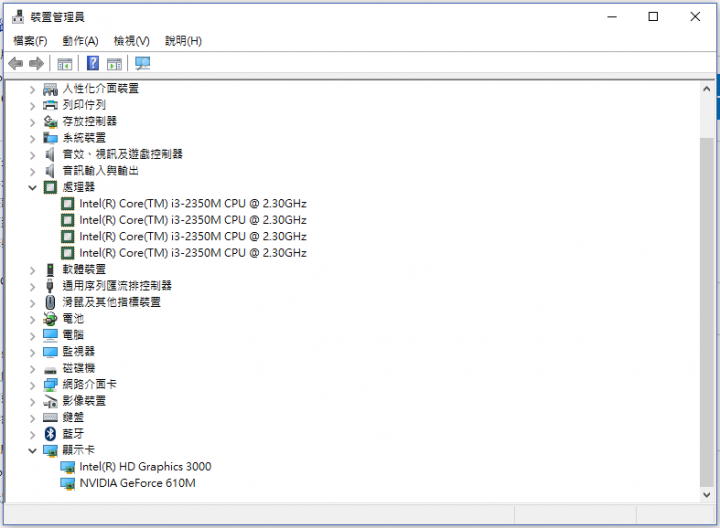Collapse the 顯示卡 category
Image resolution: width=720 pixels, height=528 pixels.
32,450
